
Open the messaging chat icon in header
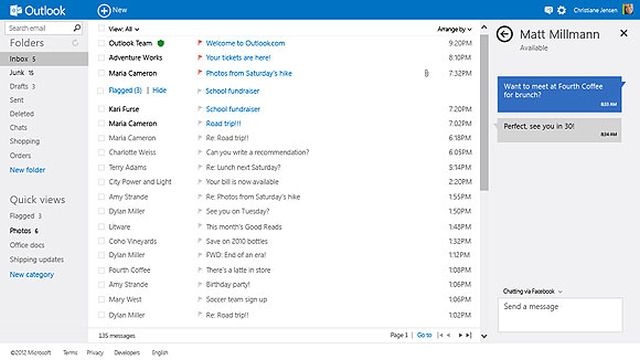point(548,10)
